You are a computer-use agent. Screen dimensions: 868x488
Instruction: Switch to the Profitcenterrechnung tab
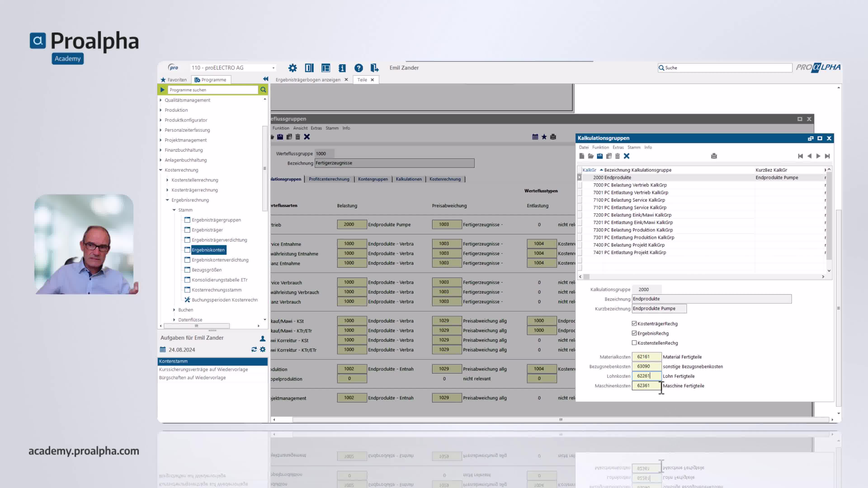[329, 179]
